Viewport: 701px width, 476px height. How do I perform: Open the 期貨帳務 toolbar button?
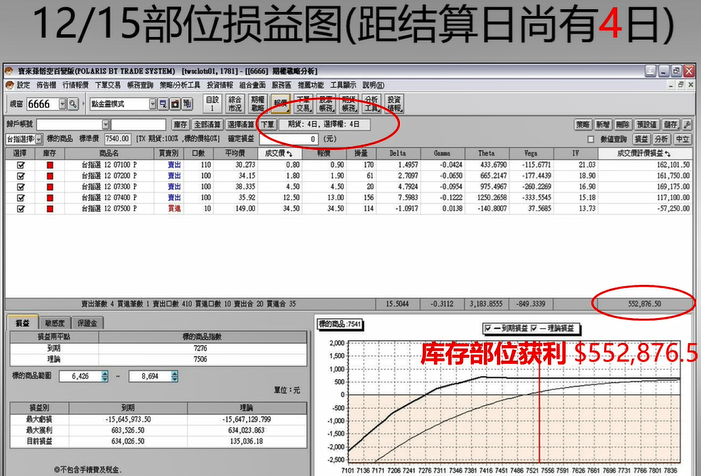[349, 104]
